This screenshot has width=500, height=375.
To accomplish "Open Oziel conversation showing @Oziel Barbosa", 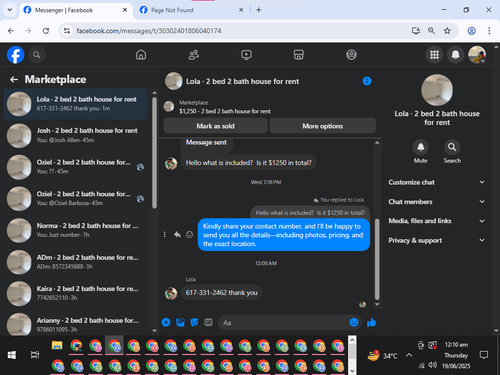I will (x=76, y=199).
